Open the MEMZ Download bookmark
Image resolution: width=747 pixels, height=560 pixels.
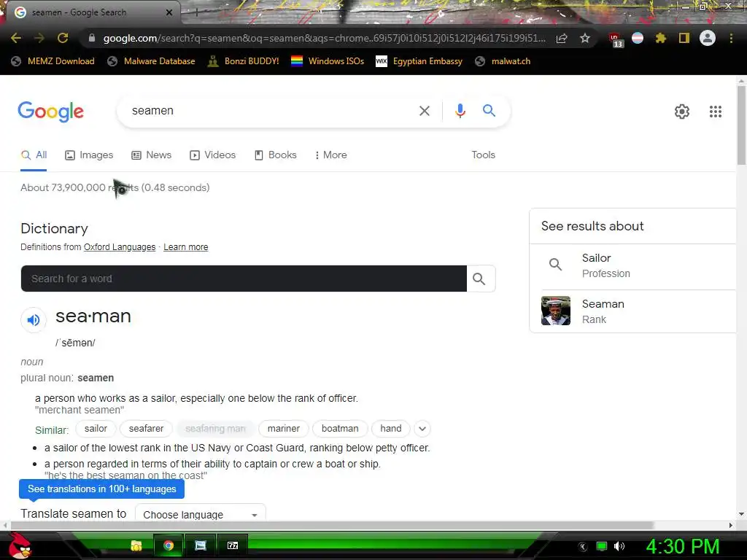click(x=53, y=61)
